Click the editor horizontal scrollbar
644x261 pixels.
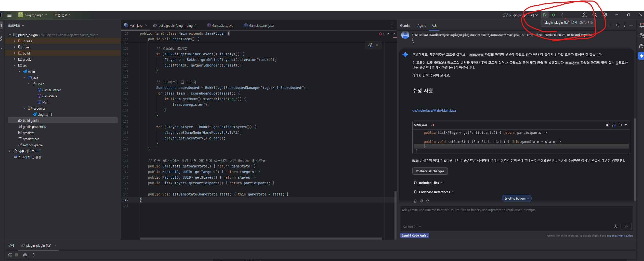point(260,239)
